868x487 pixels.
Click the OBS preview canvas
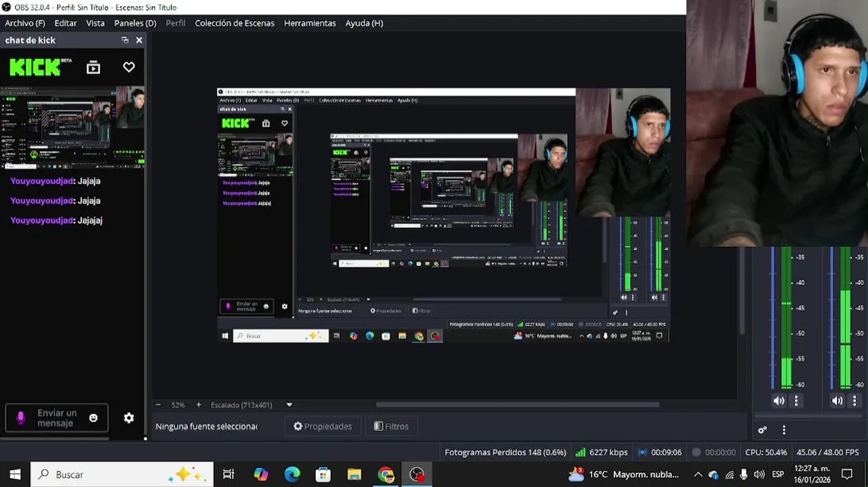[x=443, y=216]
